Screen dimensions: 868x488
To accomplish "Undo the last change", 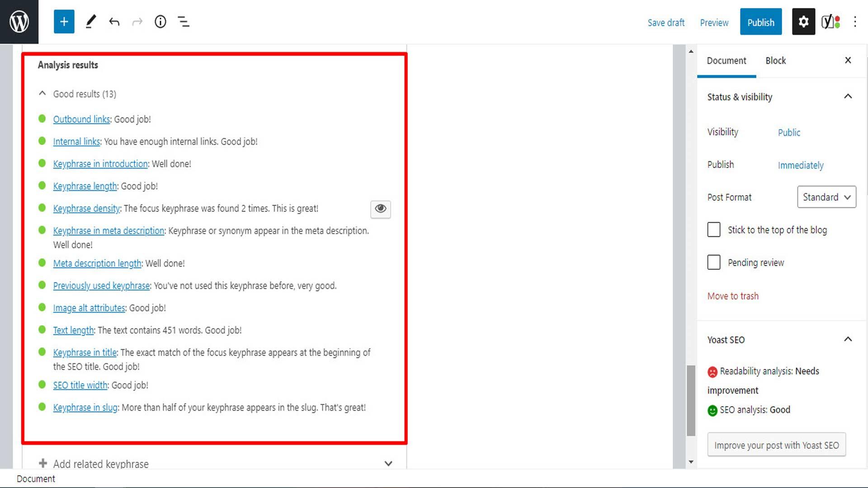I will 113,21.
